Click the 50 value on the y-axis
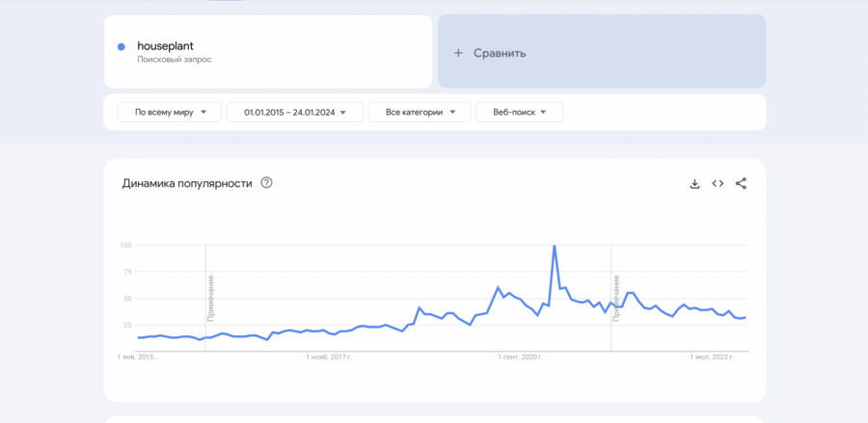Viewport: 868px width, 423px height. 127,298
